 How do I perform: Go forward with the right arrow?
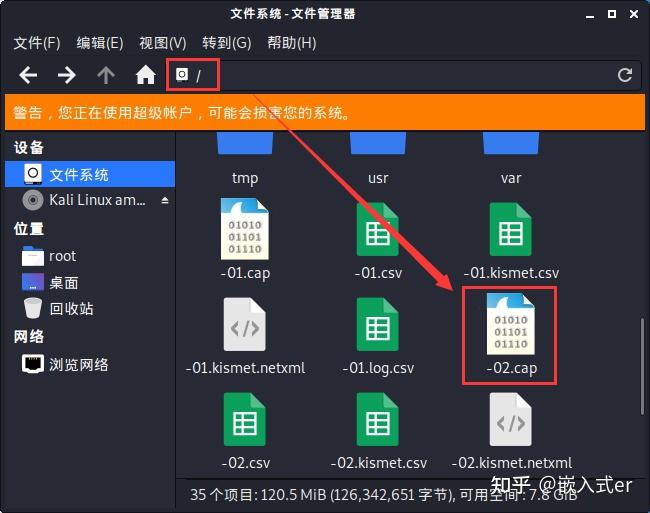(x=66, y=75)
